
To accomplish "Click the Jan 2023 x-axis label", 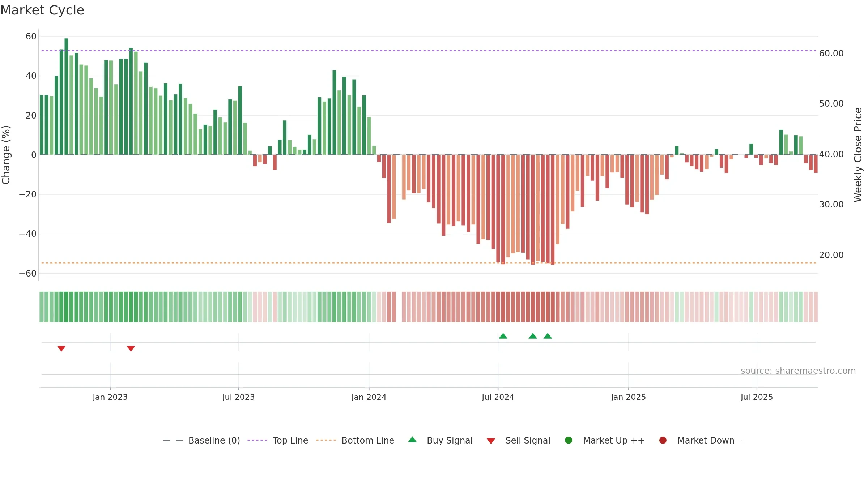I will 110,397.
